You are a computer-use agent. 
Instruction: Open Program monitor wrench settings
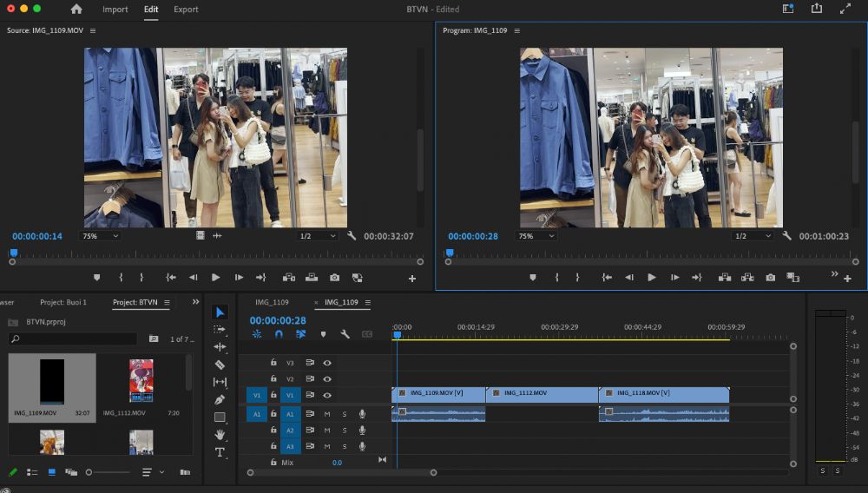coord(786,236)
